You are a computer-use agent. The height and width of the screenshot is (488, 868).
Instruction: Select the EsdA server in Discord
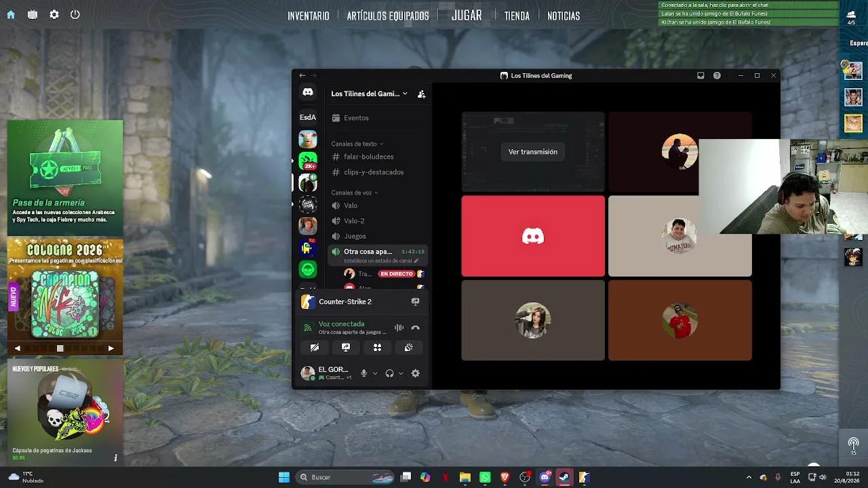[x=308, y=117]
